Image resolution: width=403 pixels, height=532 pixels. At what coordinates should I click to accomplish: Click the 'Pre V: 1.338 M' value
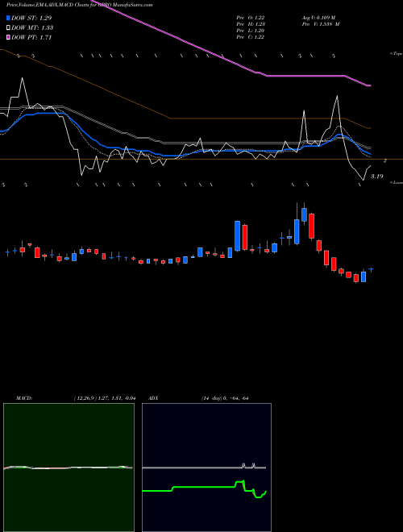coord(320,24)
